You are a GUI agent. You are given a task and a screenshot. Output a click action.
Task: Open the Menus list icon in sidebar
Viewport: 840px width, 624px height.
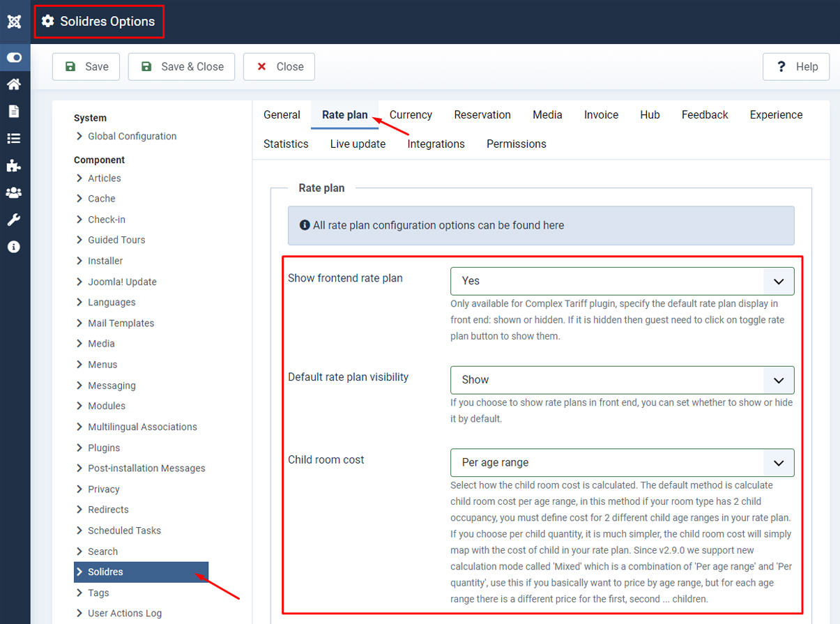point(14,139)
